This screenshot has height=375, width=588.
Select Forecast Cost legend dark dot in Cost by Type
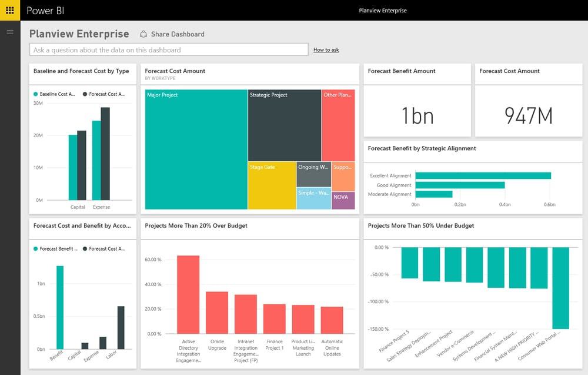click(x=85, y=94)
